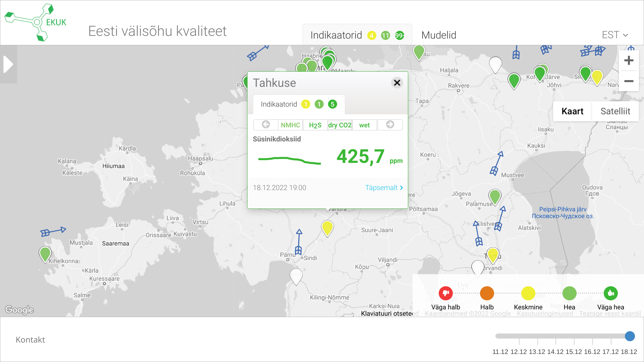Click the yellow Tahkuse station marker
This screenshot has height=362, width=644.
(x=327, y=228)
